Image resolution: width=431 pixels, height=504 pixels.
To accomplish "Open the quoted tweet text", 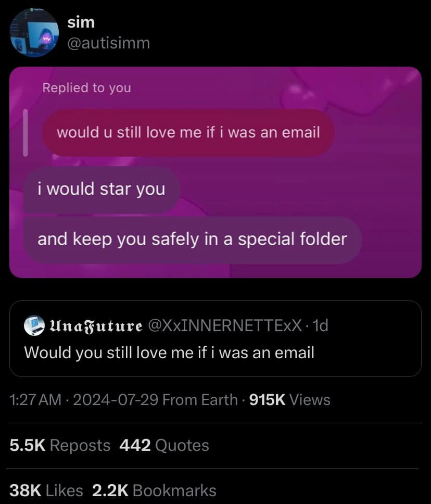I will click(169, 353).
